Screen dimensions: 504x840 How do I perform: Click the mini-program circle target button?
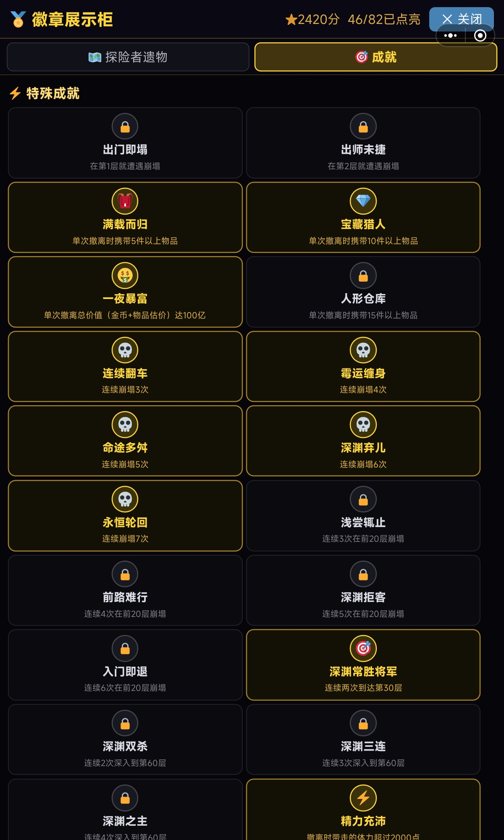click(480, 36)
